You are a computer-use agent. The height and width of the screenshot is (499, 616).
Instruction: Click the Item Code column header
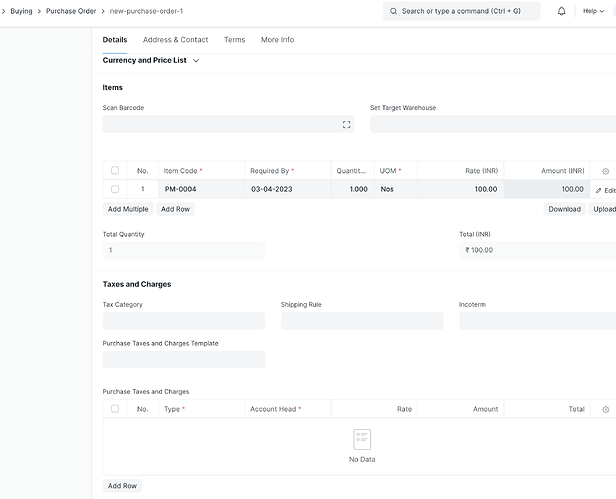pyautogui.click(x=202, y=171)
